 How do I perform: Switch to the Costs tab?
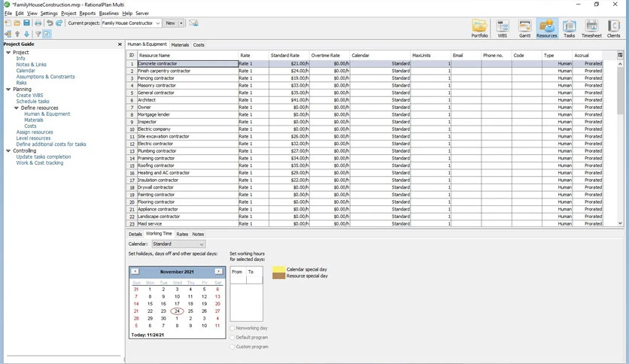[199, 45]
